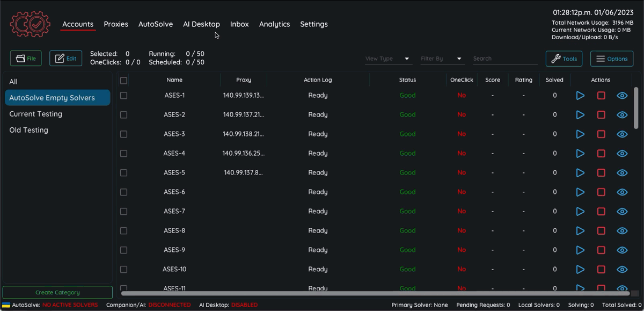The width and height of the screenshot is (644, 311).
Task: Click the gear checkmark app logo
Action: pos(30,24)
